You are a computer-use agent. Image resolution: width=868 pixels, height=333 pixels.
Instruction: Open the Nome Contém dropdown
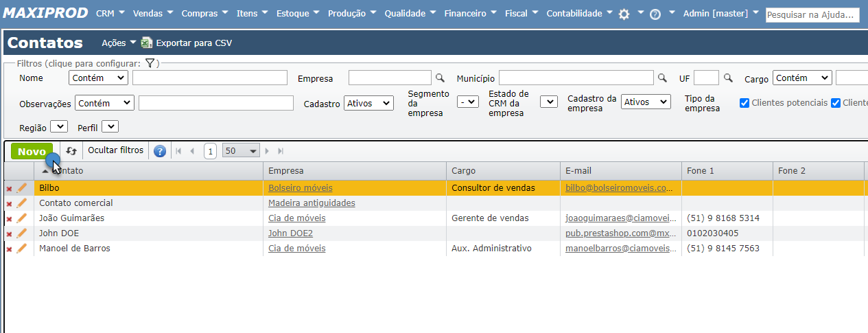[99, 78]
